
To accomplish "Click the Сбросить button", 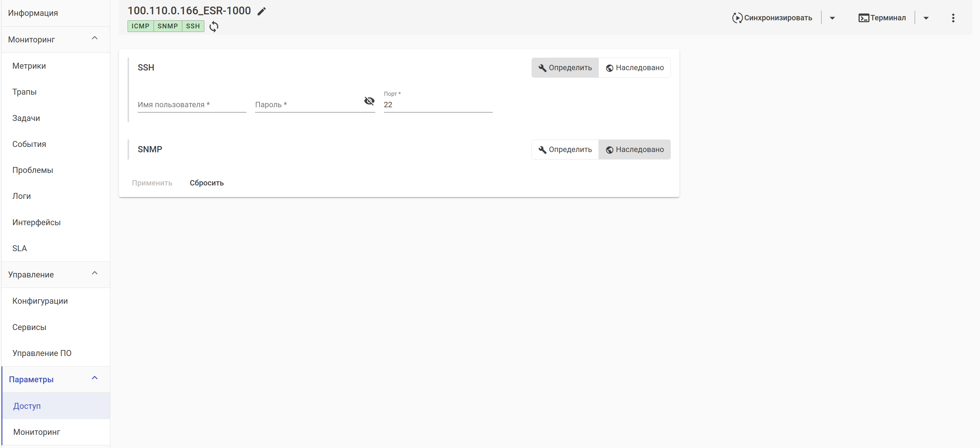I will (206, 183).
